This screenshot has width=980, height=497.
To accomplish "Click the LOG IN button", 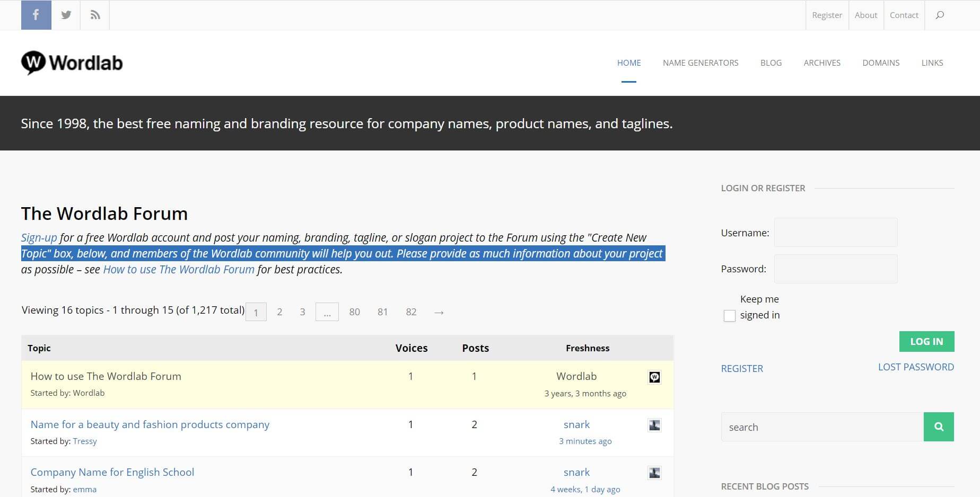I will tap(926, 341).
